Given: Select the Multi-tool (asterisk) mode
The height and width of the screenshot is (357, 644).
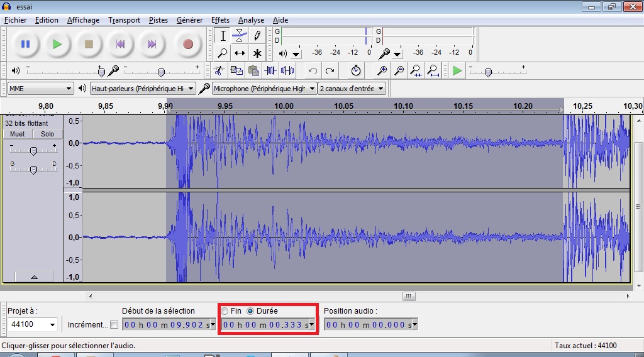Looking at the screenshot, I should pyautogui.click(x=257, y=53).
